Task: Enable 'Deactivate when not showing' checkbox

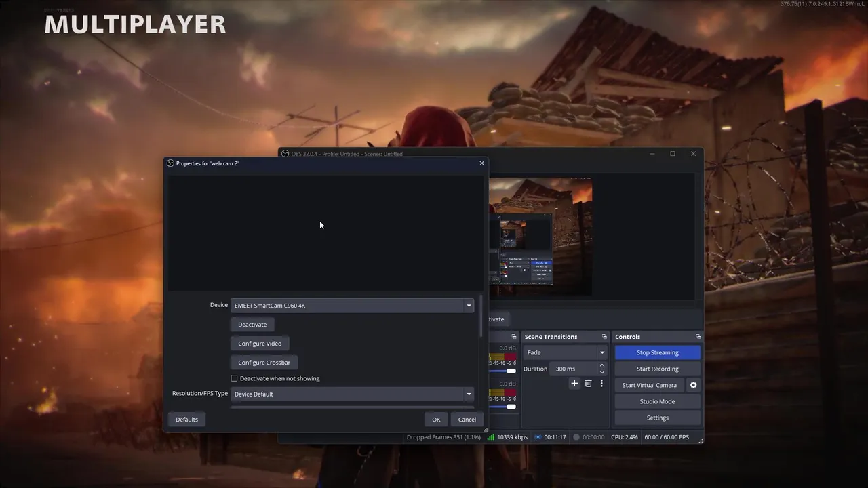Action: [x=234, y=378]
